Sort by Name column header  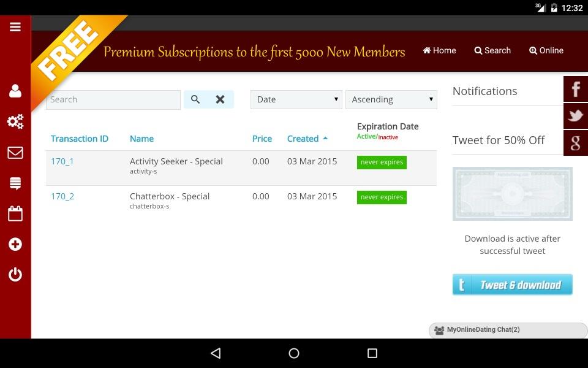click(141, 139)
